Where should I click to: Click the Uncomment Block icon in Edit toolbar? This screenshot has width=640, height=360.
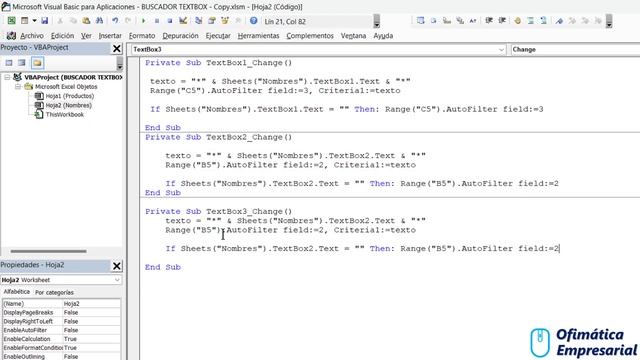pos(544,21)
